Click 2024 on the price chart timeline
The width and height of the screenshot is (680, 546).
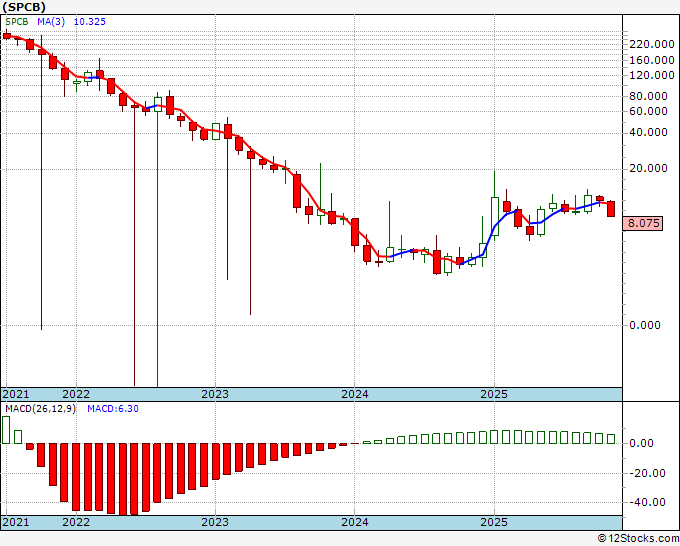coord(355,394)
